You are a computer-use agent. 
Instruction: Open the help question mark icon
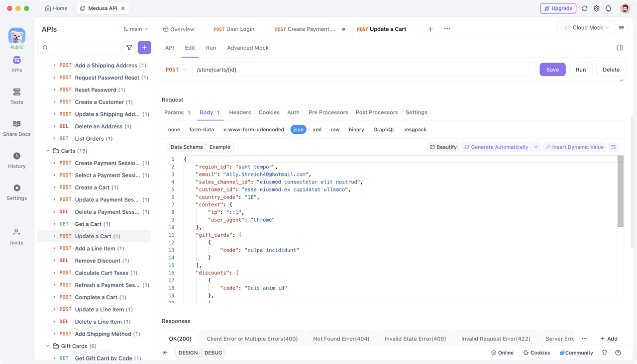coord(618,353)
